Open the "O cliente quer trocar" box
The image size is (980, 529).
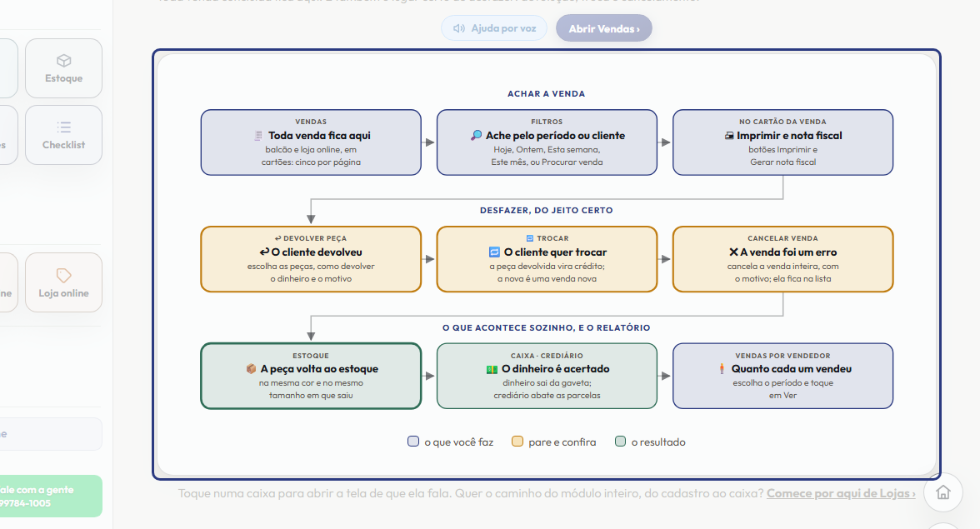click(x=547, y=259)
